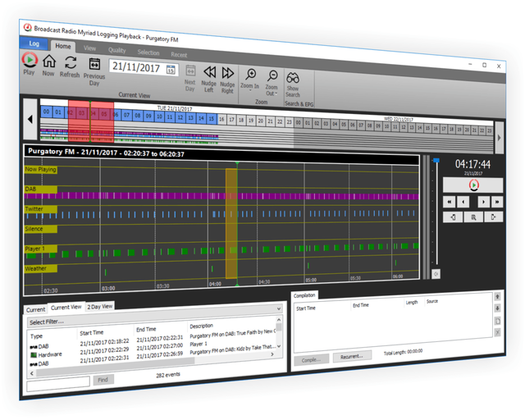This screenshot has height=420, width=525.
Task: Click the Find button
Action: 103,380
